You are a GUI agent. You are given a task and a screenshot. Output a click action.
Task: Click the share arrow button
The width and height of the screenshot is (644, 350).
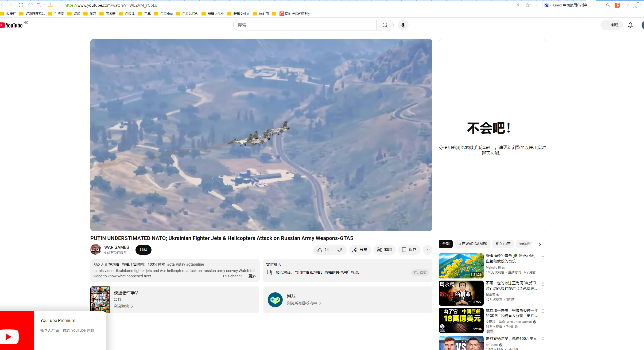[360, 250]
